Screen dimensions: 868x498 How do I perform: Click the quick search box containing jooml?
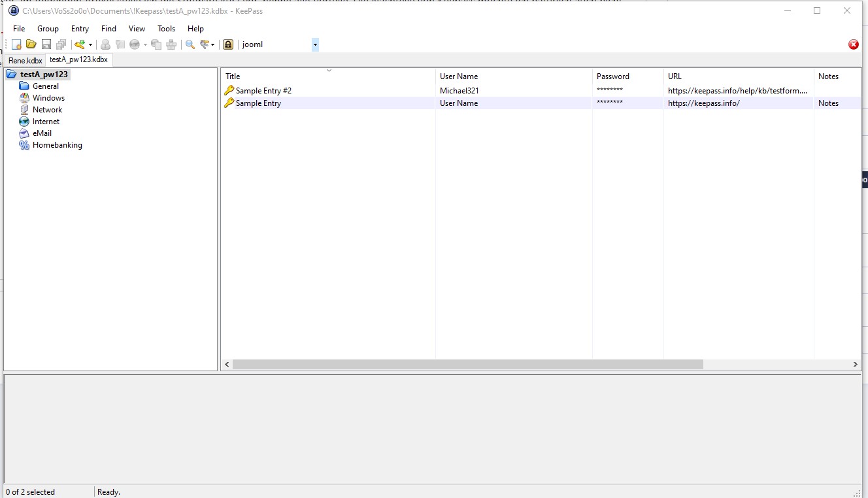tap(275, 44)
